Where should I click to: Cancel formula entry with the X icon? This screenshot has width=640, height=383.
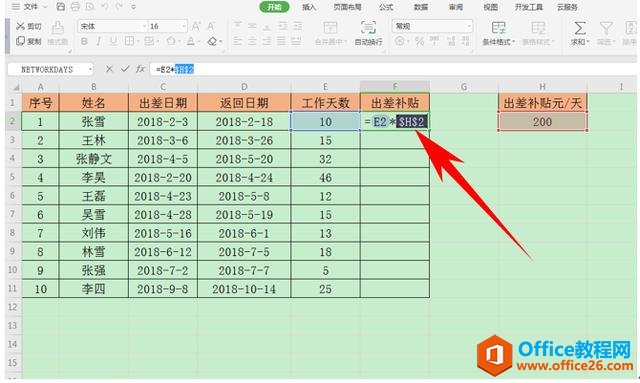pos(109,69)
